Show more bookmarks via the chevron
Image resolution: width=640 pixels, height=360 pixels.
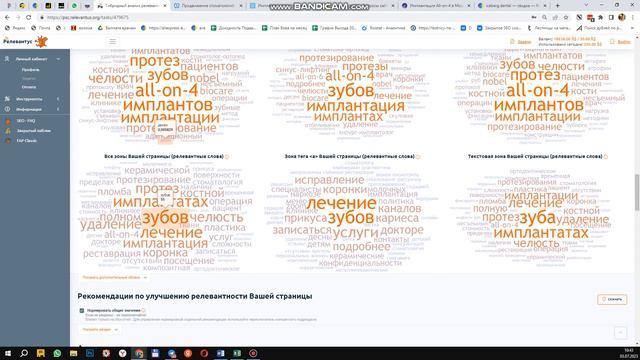coord(633,28)
